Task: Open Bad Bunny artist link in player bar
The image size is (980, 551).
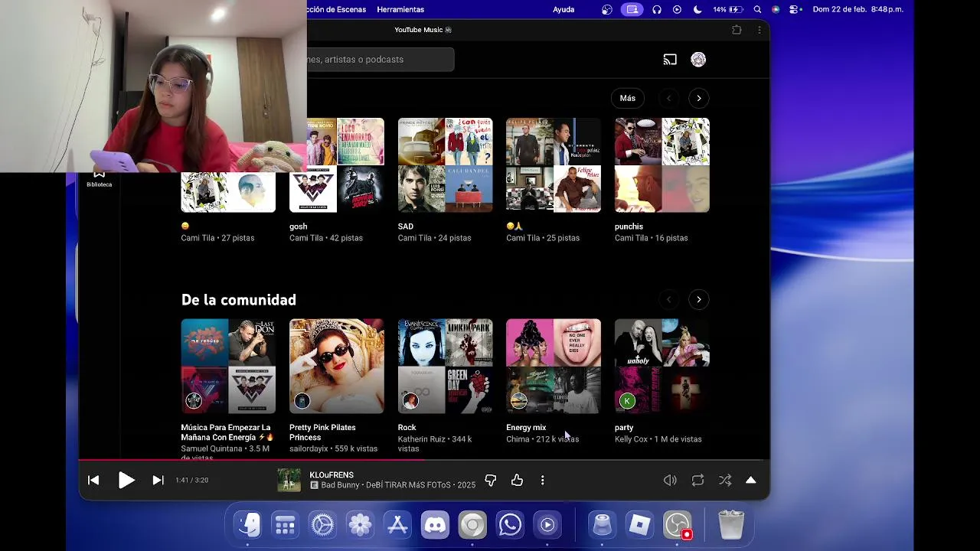Action: click(x=341, y=485)
